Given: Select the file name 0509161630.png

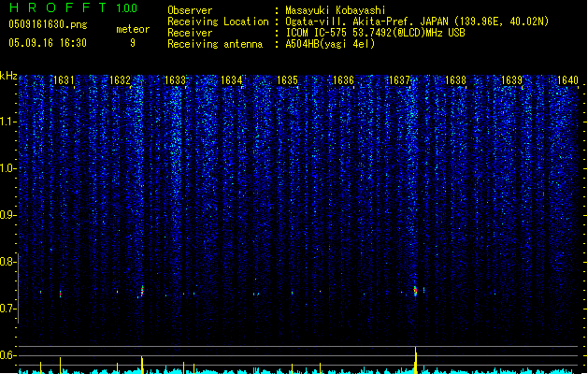Looking at the screenshot, I should point(48,24).
